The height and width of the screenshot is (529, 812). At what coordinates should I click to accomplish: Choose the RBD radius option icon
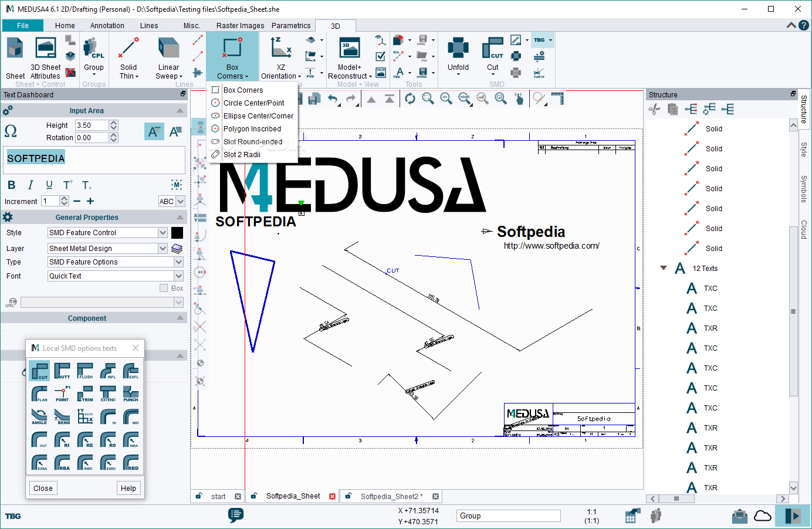131,462
